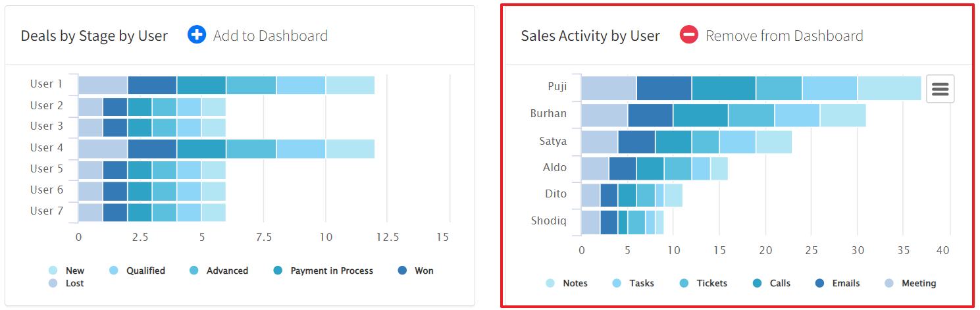Click the red minus Remove from Dashboard icon
Viewport: 980px width, 310px height.
688,35
